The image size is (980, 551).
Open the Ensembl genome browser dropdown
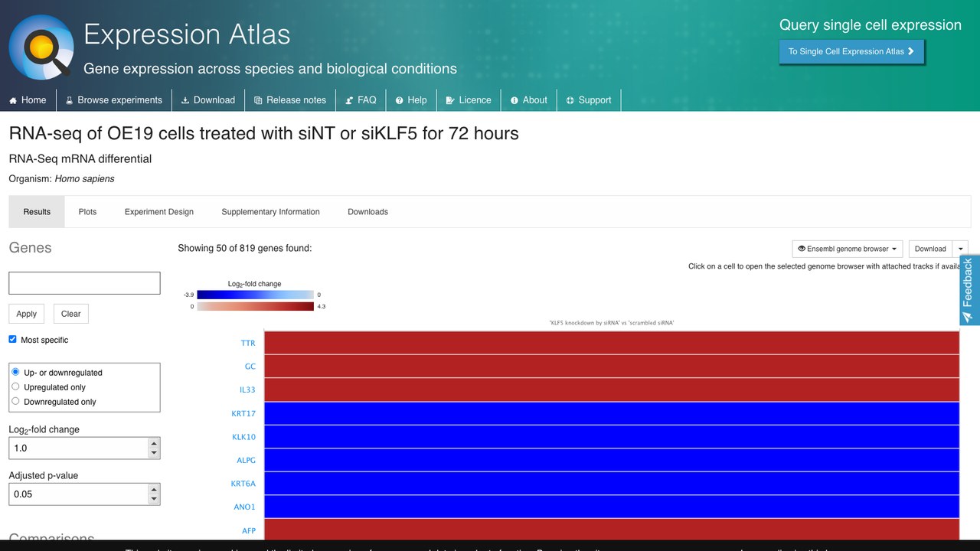848,249
